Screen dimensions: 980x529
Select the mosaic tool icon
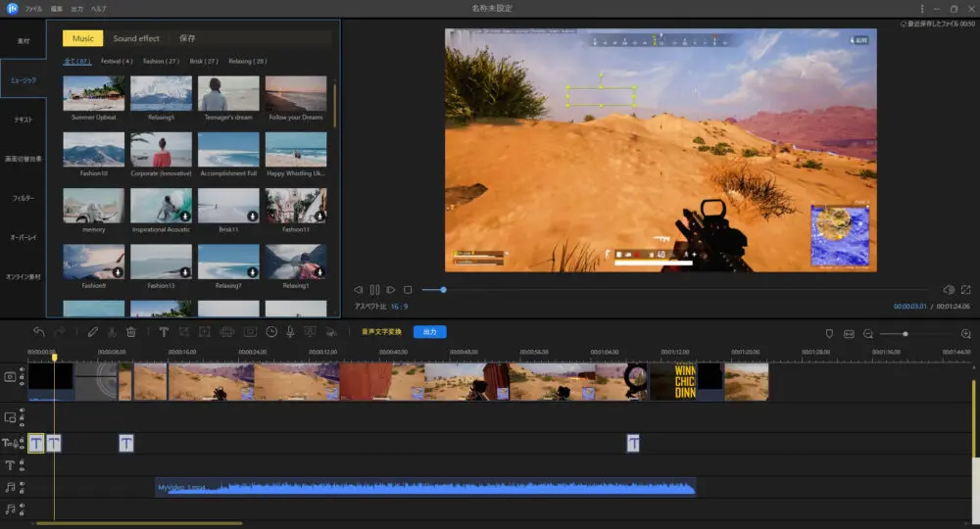click(x=227, y=332)
